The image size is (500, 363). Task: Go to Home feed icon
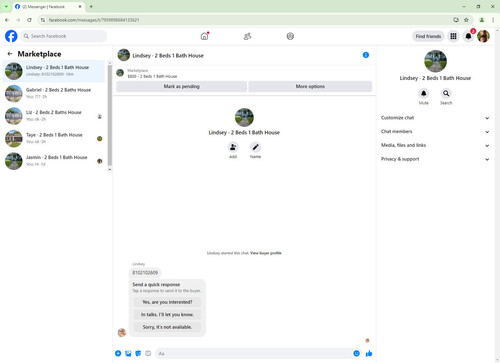[204, 36]
